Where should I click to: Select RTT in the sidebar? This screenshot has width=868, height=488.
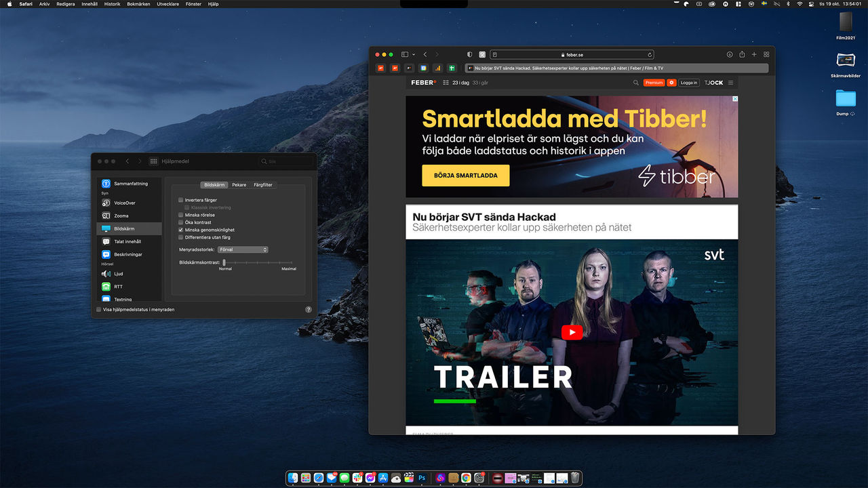[x=129, y=287]
